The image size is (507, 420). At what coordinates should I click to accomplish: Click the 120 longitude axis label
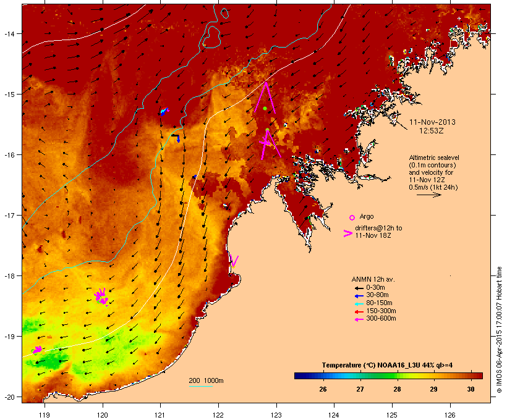(103, 415)
